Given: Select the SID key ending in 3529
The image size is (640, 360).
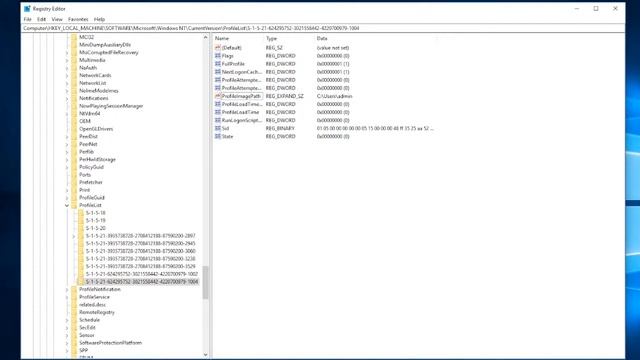Looking at the screenshot, I should pos(140,267).
